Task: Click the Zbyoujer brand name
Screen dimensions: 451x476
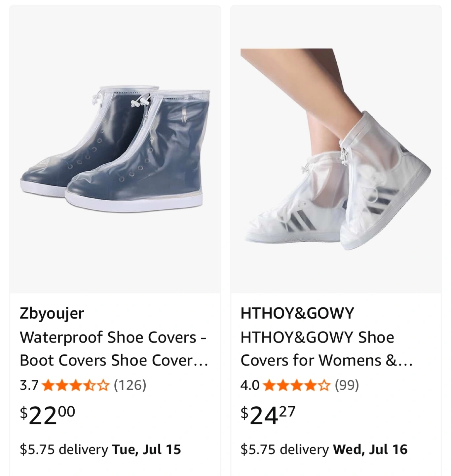Action: [52, 313]
